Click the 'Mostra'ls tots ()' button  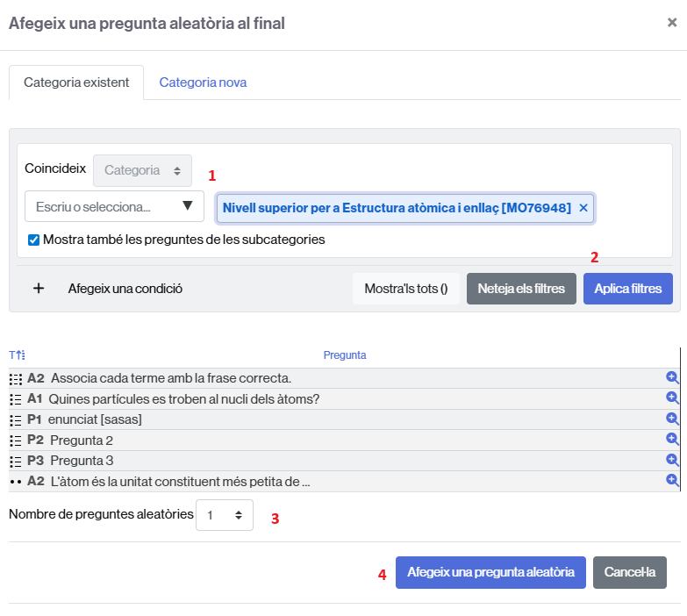tap(406, 289)
